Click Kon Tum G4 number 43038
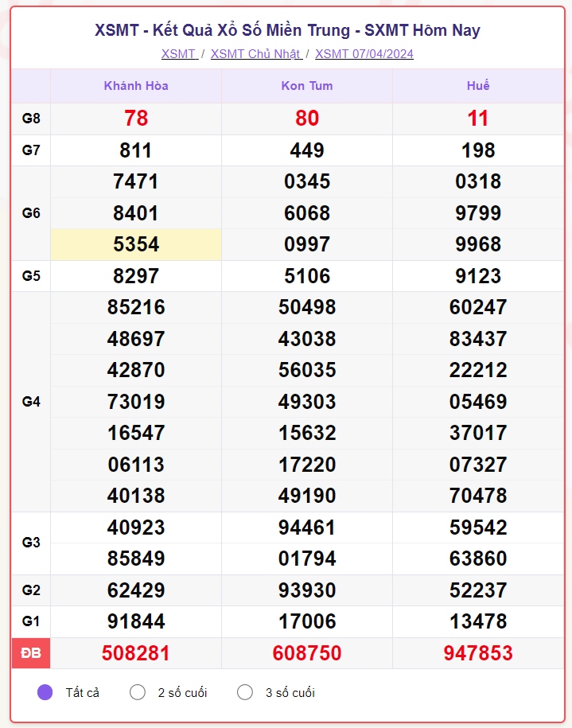This screenshot has width=572, height=728. pos(307,339)
